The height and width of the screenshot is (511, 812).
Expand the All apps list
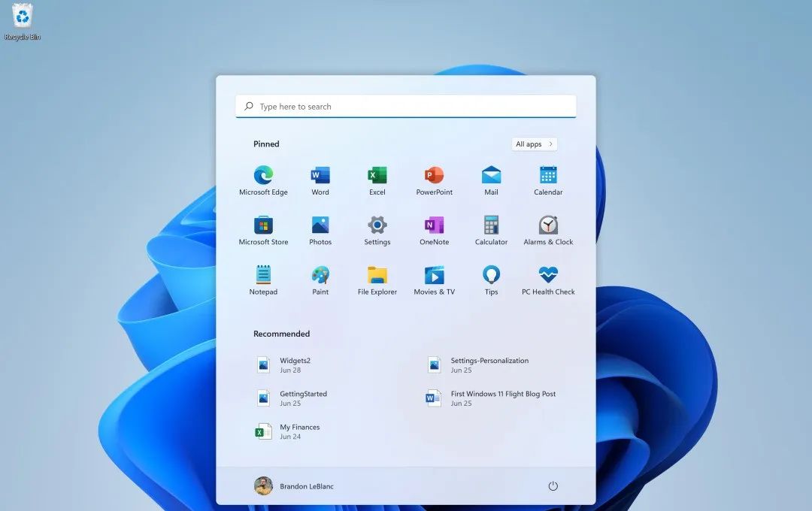[534, 144]
